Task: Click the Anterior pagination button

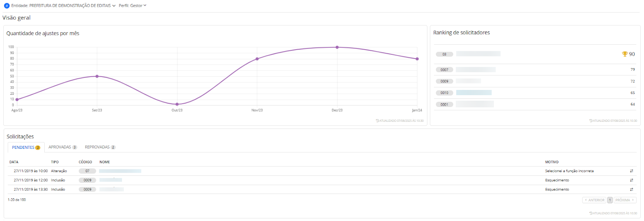Action: (594, 200)
